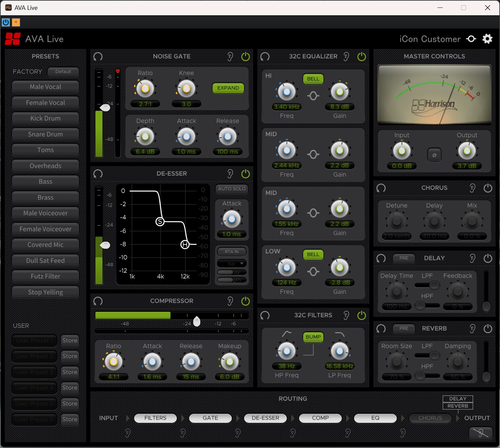Image resolution: width=500 pixels, height=448 pixels.
Task: Reset the Chorus module
Action: coord(381,188)
